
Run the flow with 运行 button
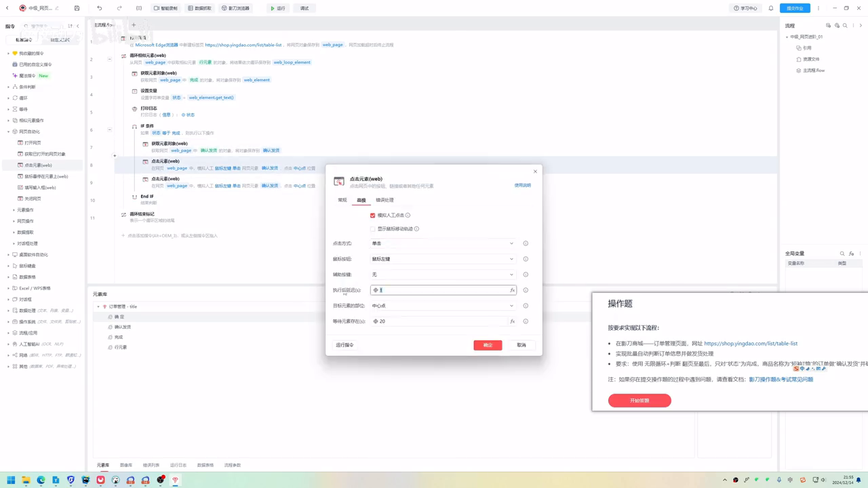(278, 8)
